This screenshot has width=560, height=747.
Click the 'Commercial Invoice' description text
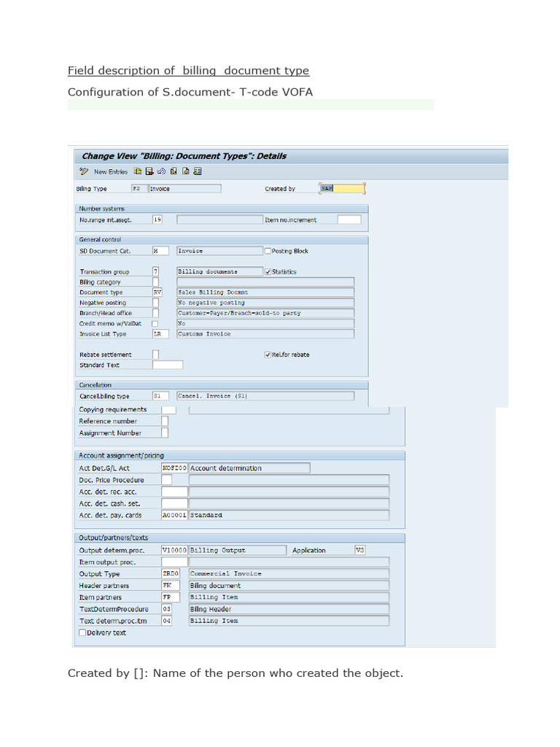pyautogui.click(x=226, y=573)
